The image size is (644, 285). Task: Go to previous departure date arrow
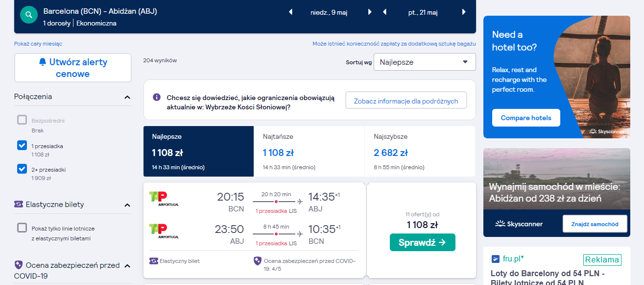290,12
